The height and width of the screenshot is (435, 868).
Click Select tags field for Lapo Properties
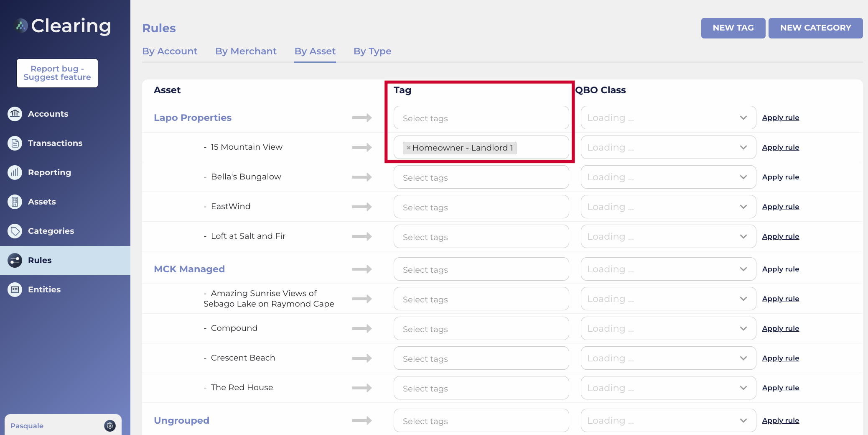tap(481, 118)
